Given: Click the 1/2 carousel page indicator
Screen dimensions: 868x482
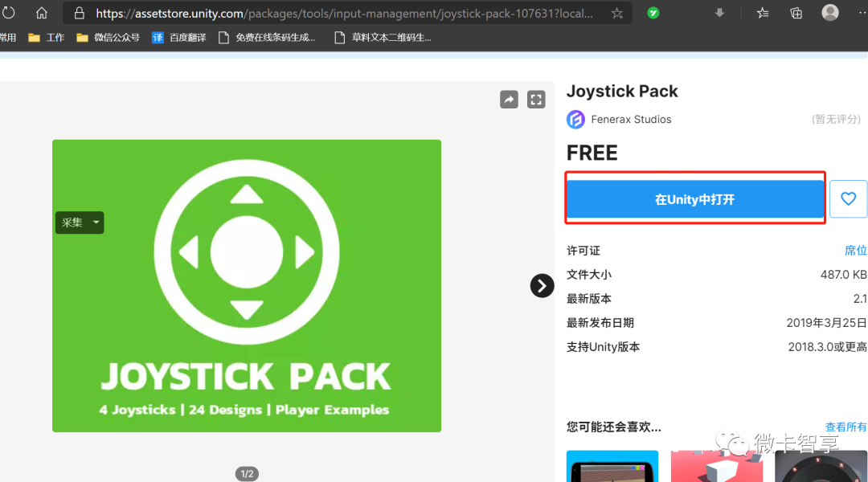Looking at the screenshot, I should (247, 473).
